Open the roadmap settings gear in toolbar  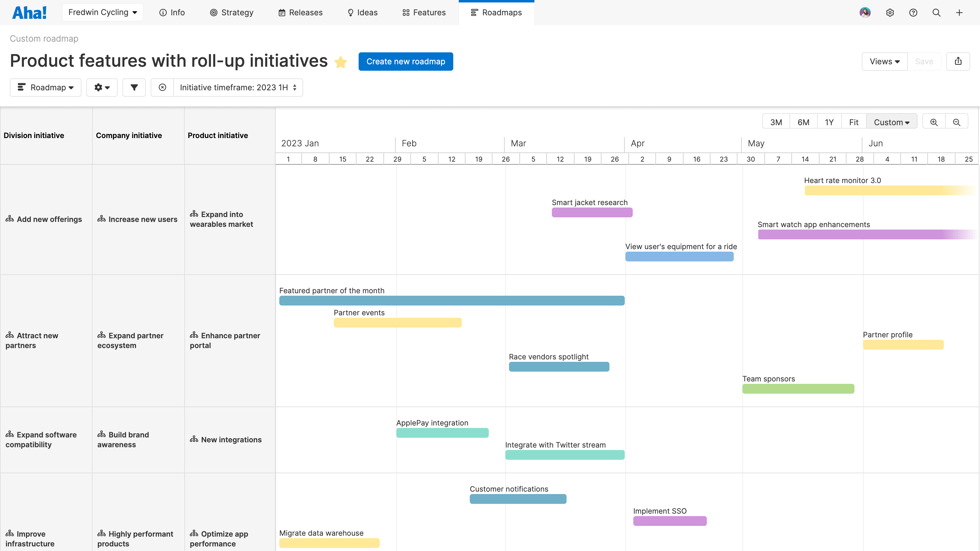coord(102,87)
